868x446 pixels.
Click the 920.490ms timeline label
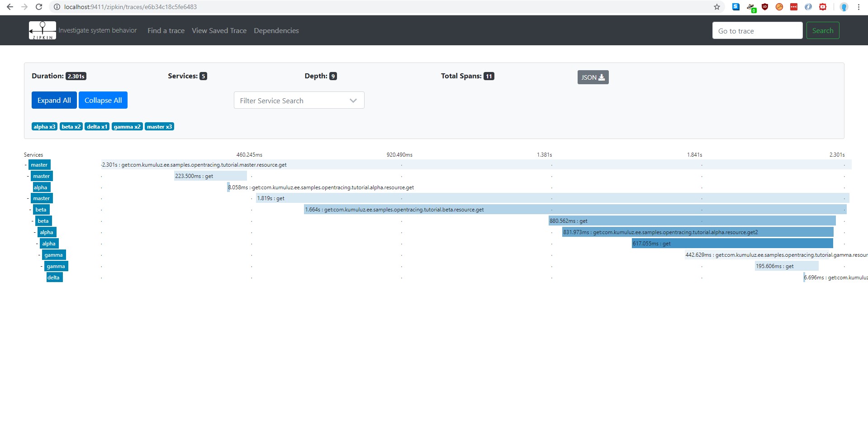click(x=399, y=155)
